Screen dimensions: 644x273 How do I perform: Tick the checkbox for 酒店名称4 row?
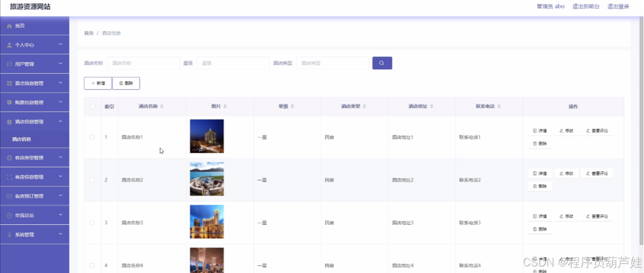click(92, 265)
